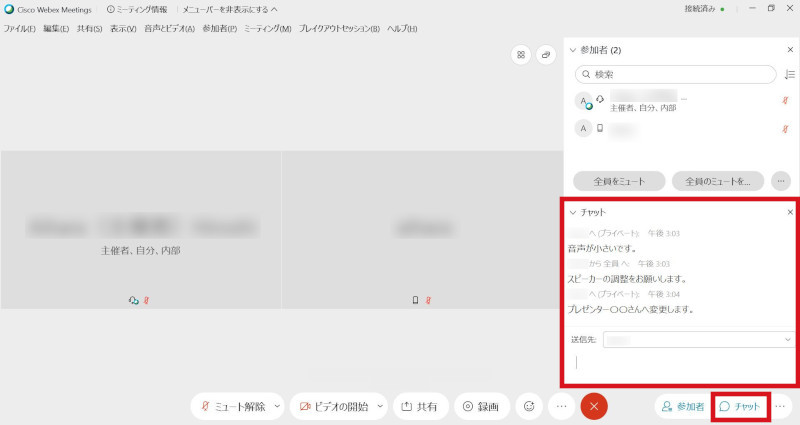Expand audio options arrow beside ミュート解除
This screenshot has width=800, height=425.
277,406
